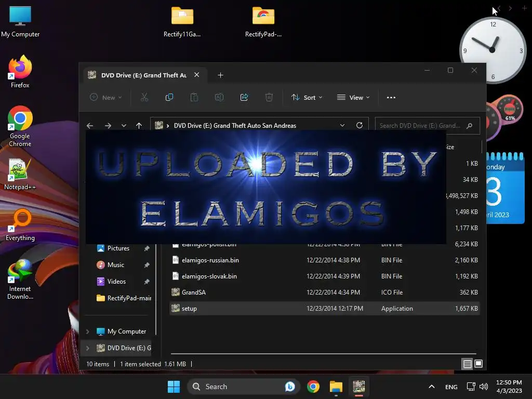Open volume control in system tray

point(484,387)
